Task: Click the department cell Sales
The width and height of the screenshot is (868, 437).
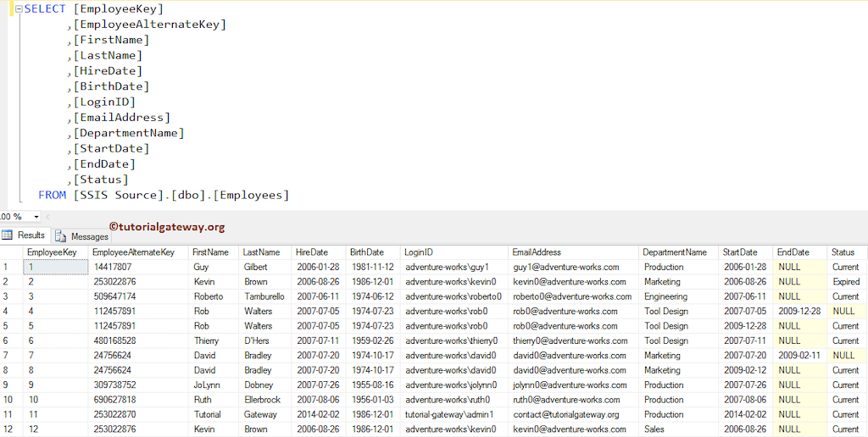Action: (x=678, y=429)
